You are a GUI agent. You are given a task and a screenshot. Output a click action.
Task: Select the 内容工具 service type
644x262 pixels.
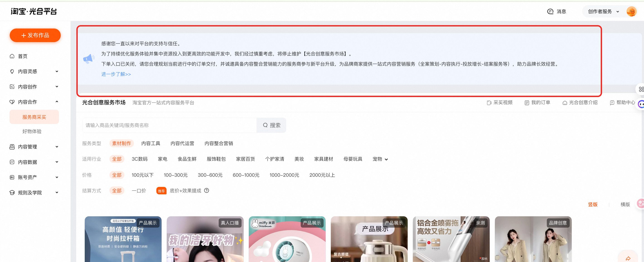(x=151, y=143)
